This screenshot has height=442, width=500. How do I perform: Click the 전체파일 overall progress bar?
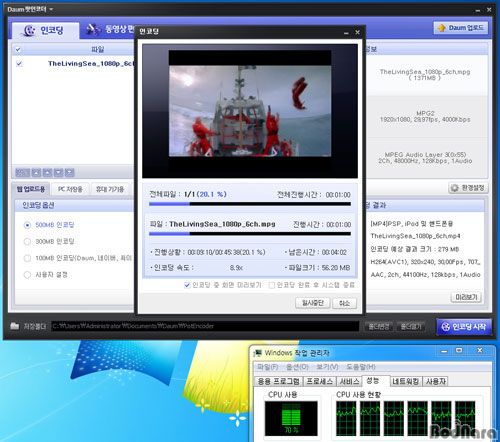250,204
